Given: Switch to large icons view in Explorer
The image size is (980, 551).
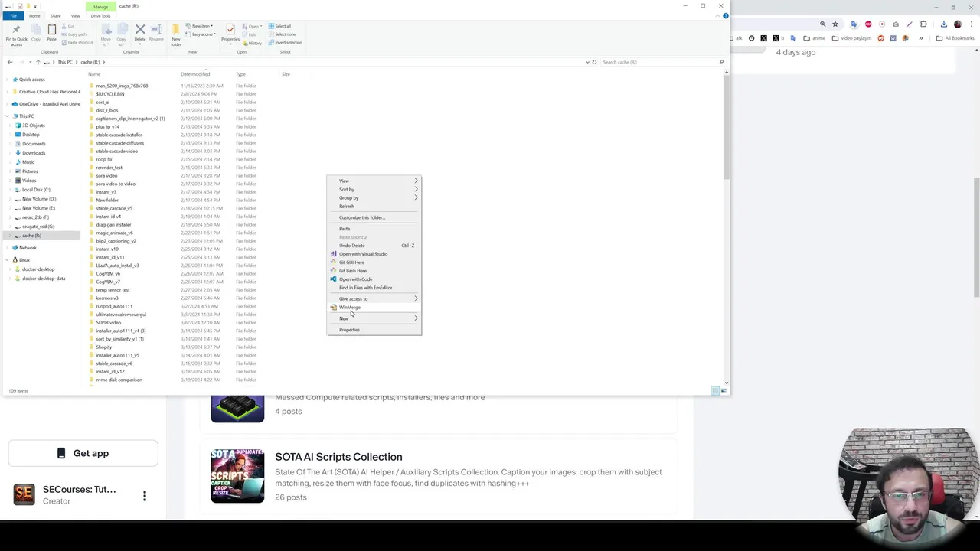Looking at the screenshot, I should coord(724,391).
